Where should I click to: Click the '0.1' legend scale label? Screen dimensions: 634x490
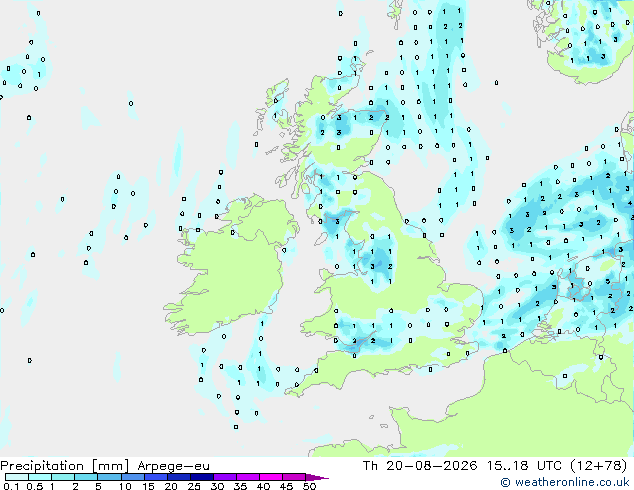click(x=11, y=486)
